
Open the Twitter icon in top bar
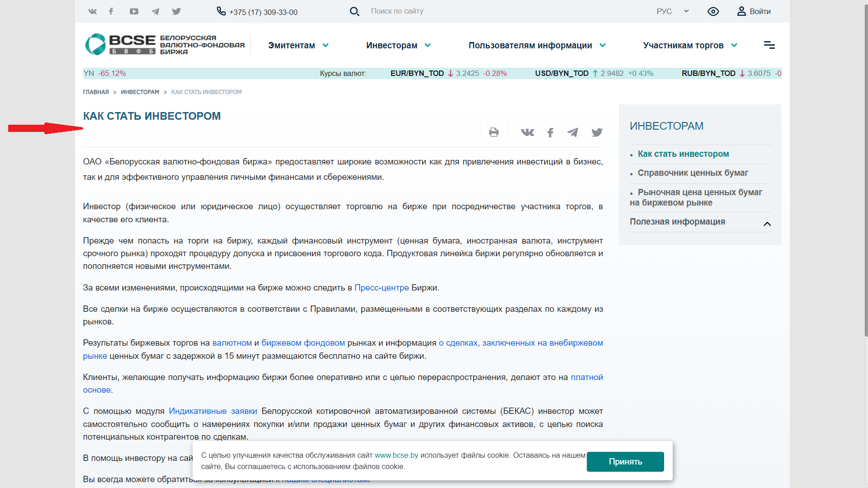pos(176,11)
